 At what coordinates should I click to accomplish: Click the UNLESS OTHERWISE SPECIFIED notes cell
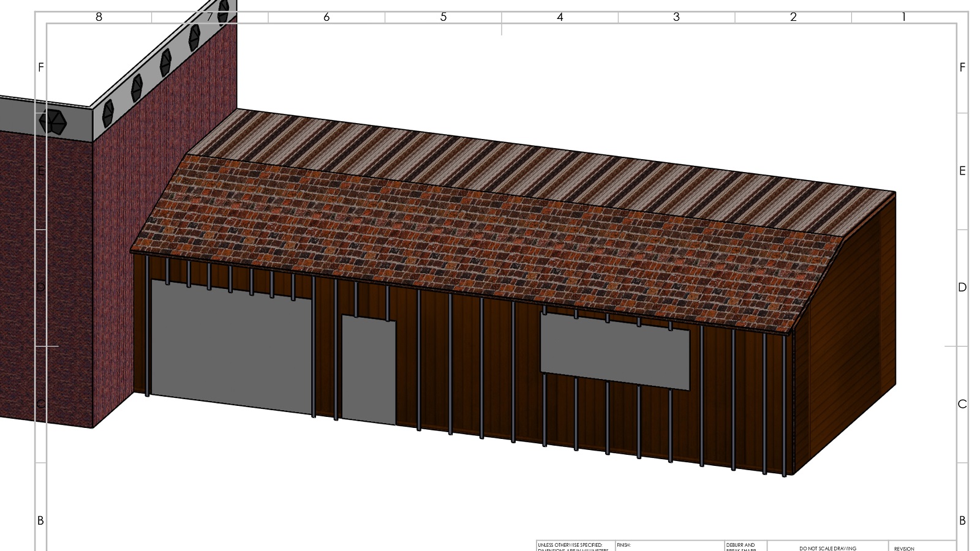coord(575,546)
